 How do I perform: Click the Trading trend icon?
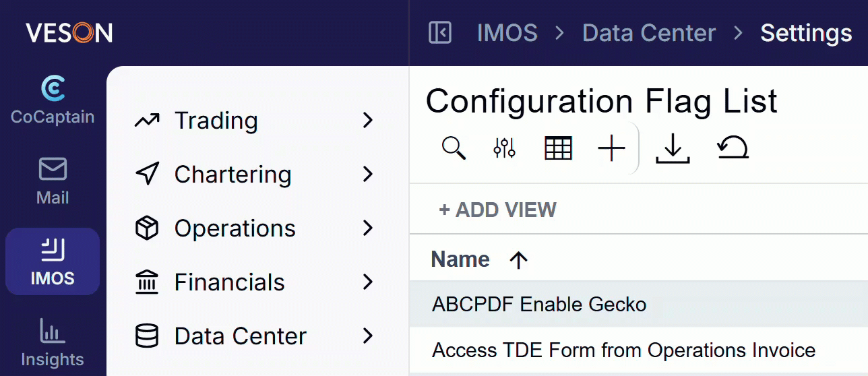147,121
